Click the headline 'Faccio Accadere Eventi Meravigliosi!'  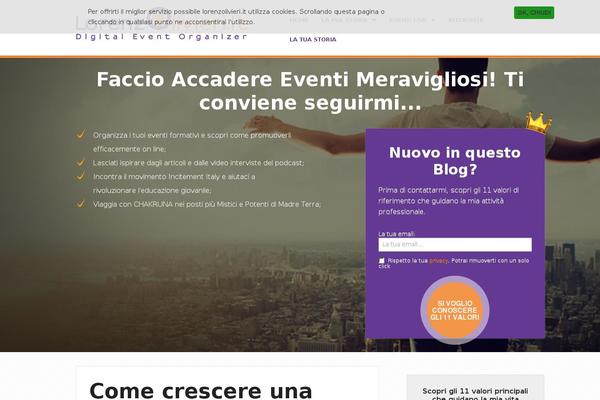click(296, 80)
